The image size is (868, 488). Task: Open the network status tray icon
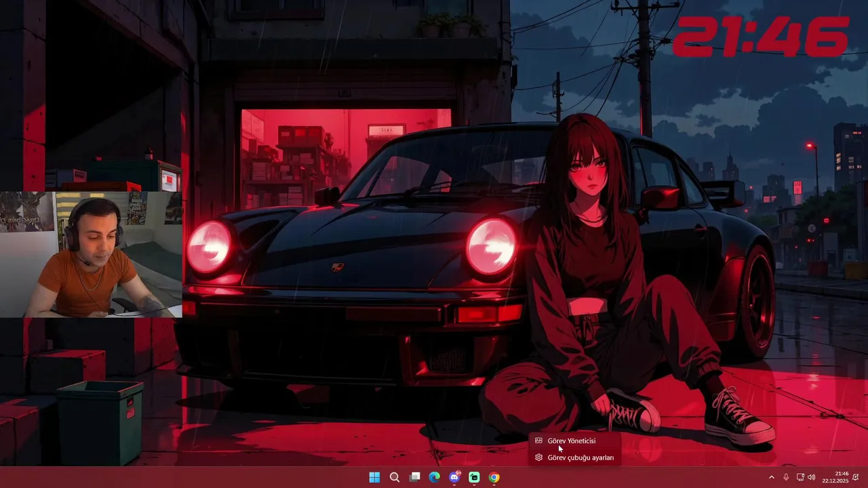click(x=800, y=477)
